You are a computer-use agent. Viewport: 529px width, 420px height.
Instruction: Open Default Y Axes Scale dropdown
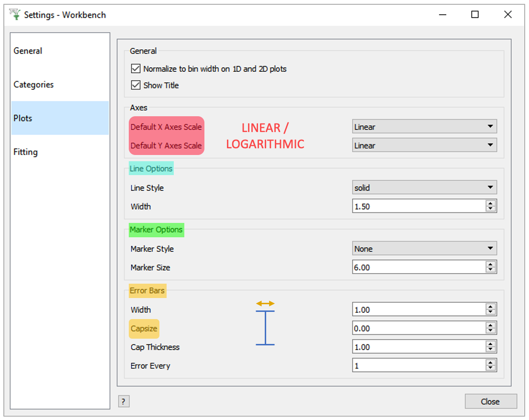tap(424, 145)
